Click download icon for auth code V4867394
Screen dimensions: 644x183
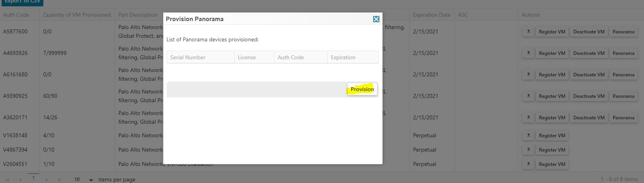[528, 150]
